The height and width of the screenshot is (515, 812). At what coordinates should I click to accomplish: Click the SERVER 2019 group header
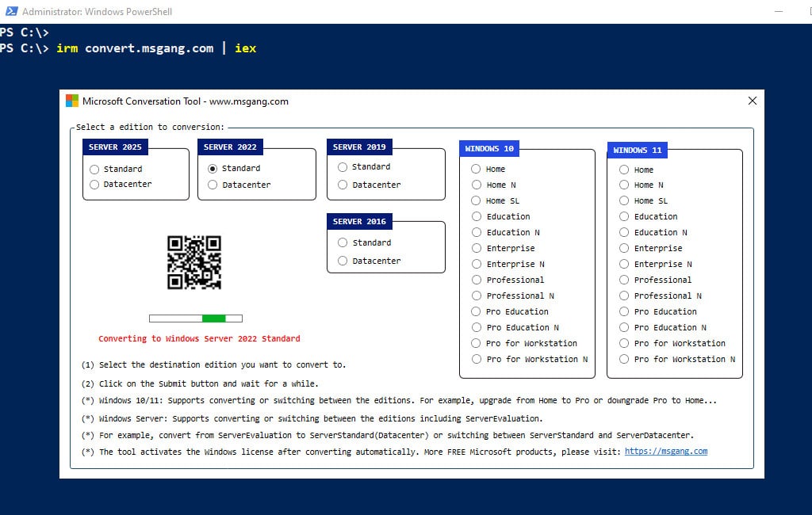[359, 147]
